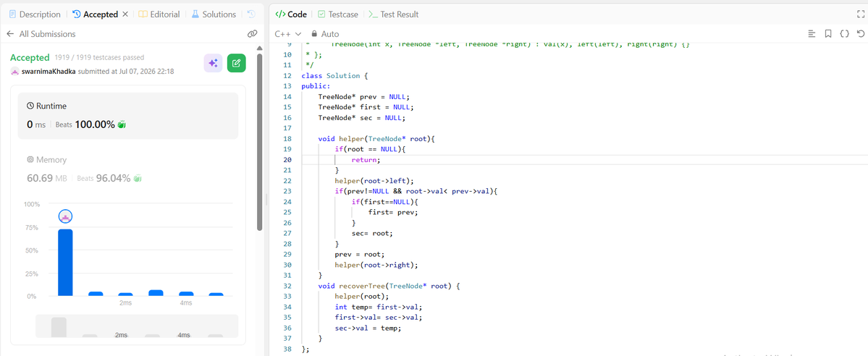Viewport: 868px width, 356px height.
Task: Open the Description tab
Action: coord(34,14)
